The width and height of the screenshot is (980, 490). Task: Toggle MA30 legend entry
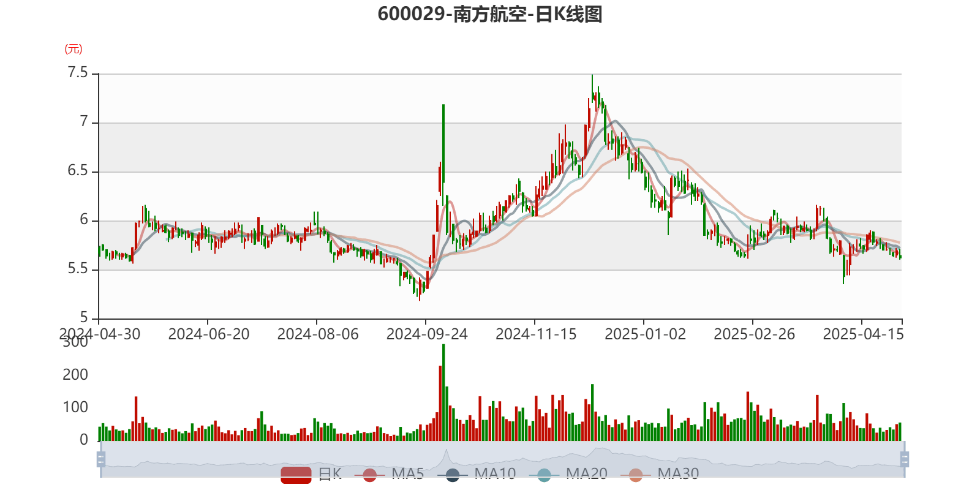(x=660, y=474)
